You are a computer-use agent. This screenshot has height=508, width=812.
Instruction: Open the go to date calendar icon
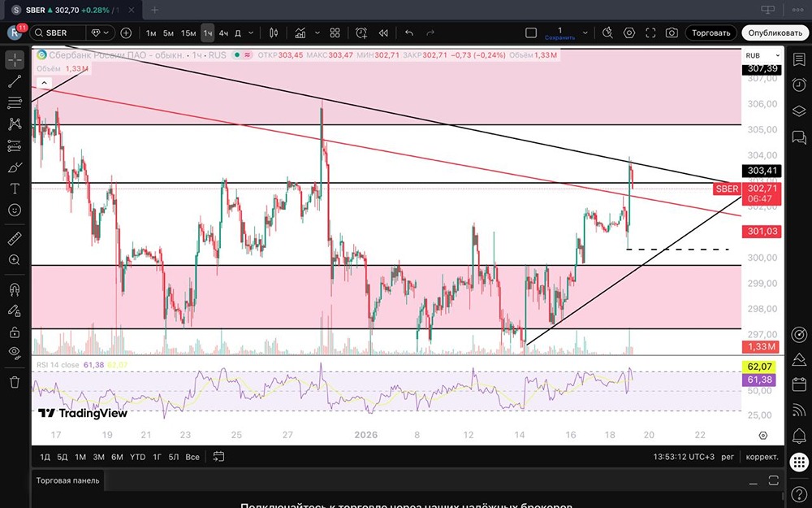(x=218, y=457)
